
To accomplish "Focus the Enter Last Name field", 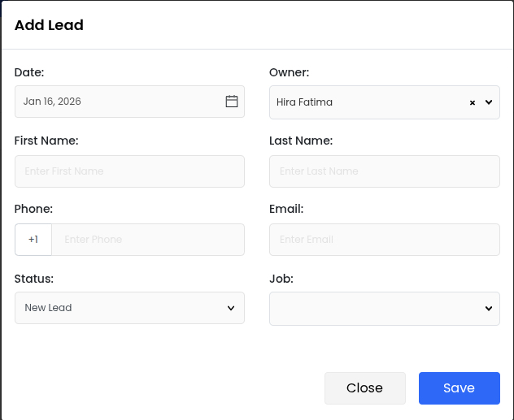I will coord(384,171).
